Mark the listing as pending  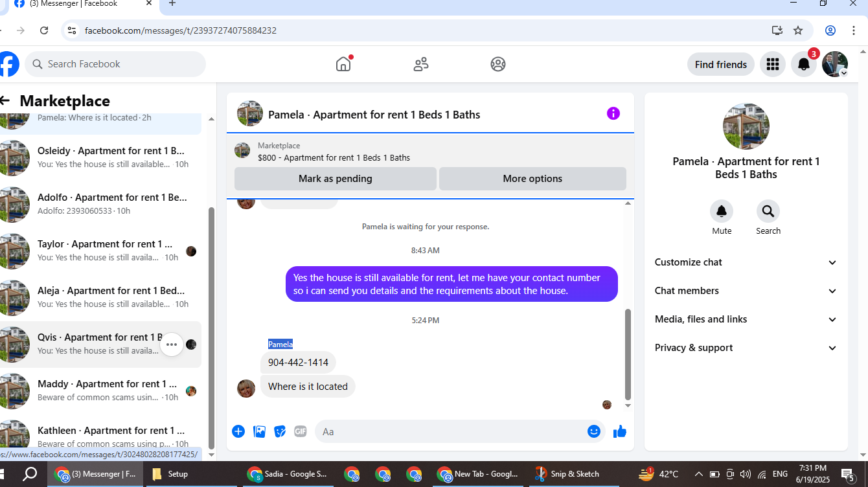click(x=336, y=179)
